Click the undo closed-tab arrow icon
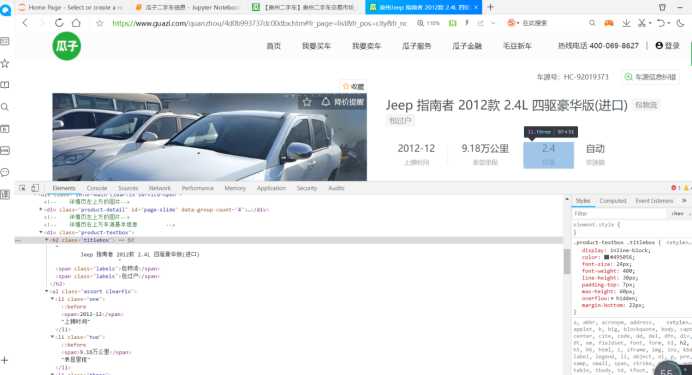 (x=661, y=23)
